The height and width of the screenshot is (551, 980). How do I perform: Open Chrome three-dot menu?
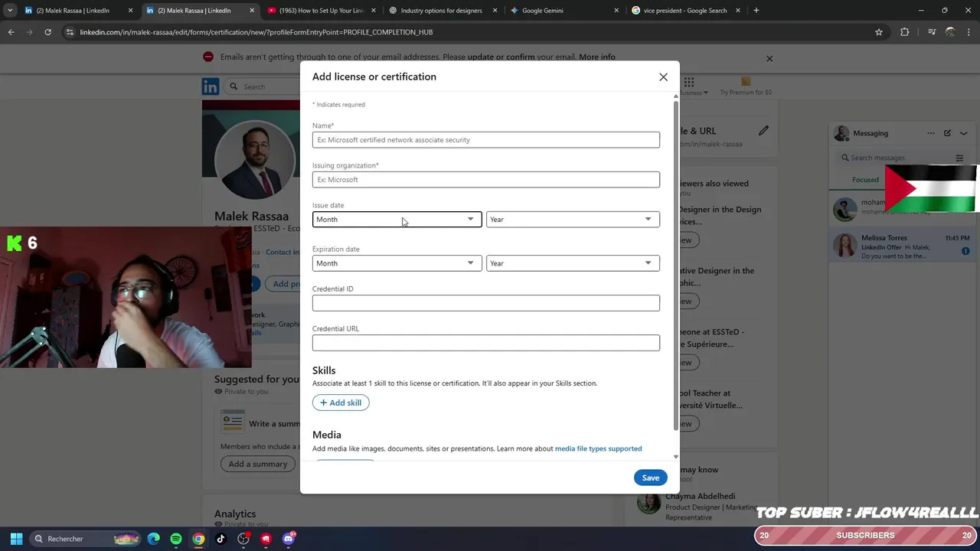969,32
